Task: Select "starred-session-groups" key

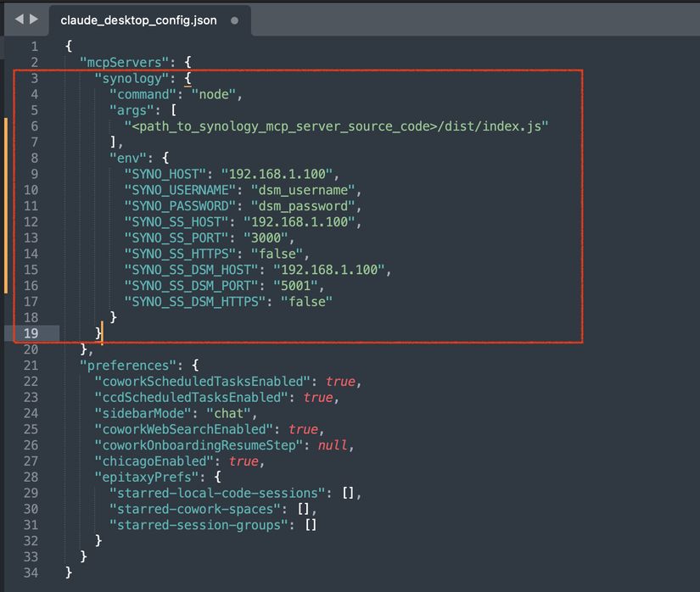Action: coord(199,525)
